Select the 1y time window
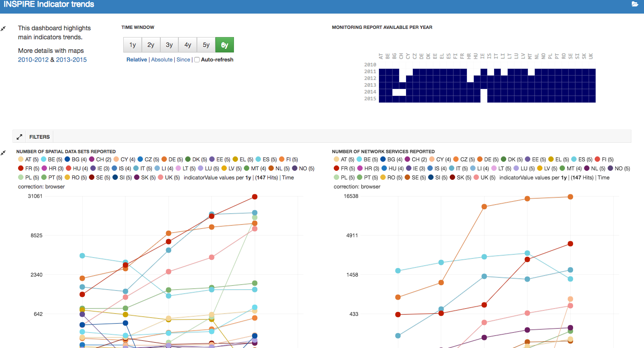The width and height of the screenshot is (644, 348). pyautogui.click(x=132, y=45)
